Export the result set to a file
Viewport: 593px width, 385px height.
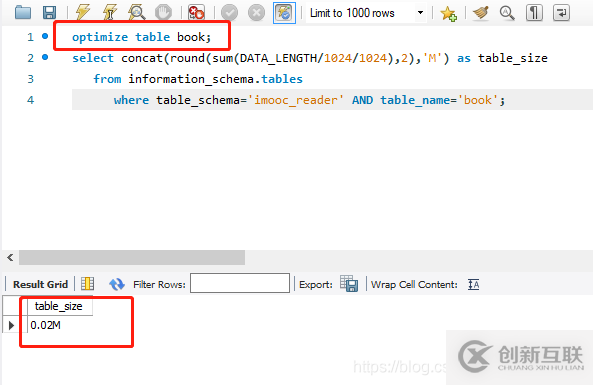(x=349, y=284)
